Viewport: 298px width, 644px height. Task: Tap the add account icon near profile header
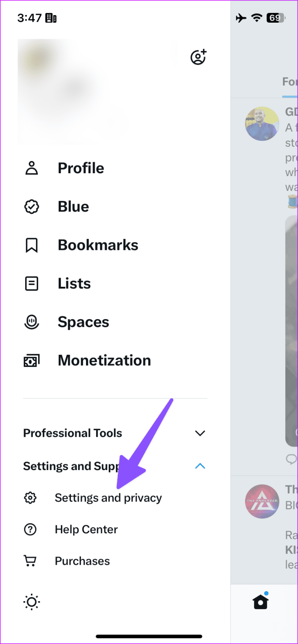(x=198, y=57)
